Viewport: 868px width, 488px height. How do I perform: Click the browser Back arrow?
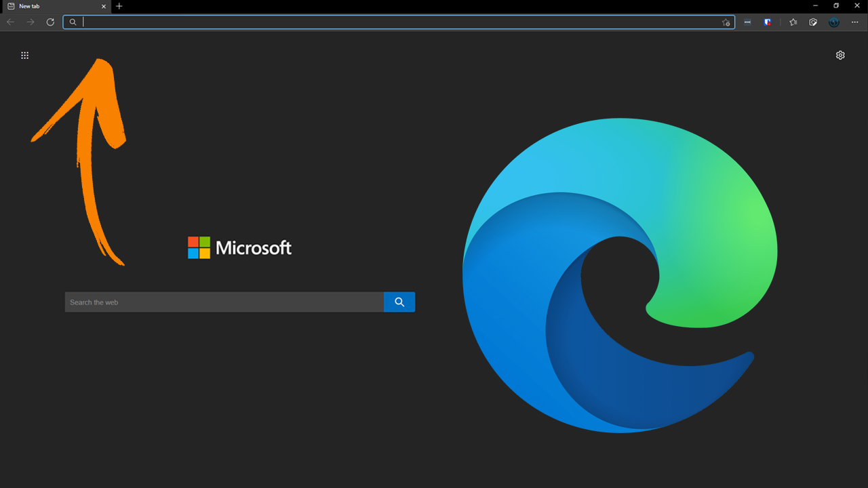pyautogui.click(x=10, y=22)
